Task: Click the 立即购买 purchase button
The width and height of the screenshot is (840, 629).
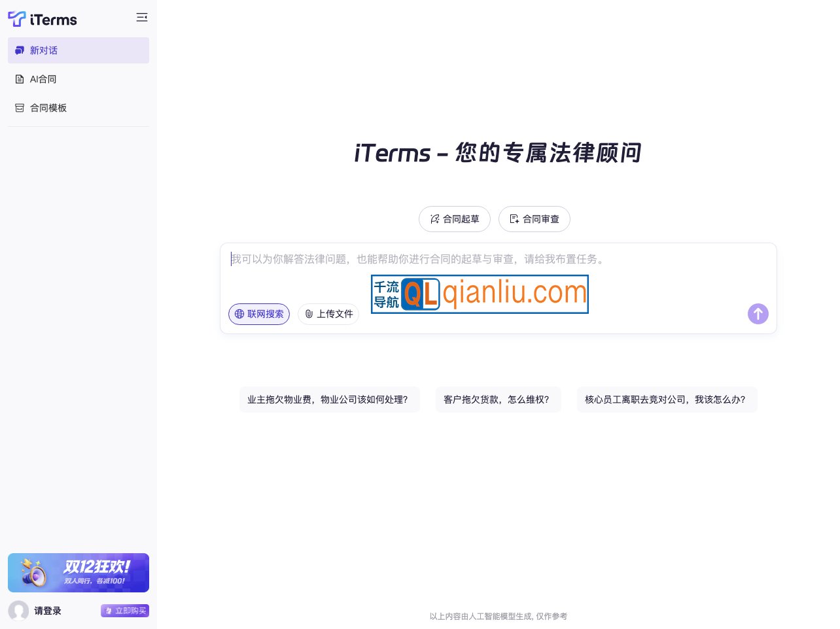Action: [125, 611]
